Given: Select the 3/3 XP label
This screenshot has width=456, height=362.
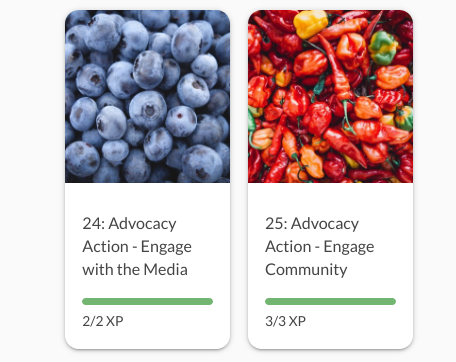Looking at the screenshot, I should [x=285, y=321].
